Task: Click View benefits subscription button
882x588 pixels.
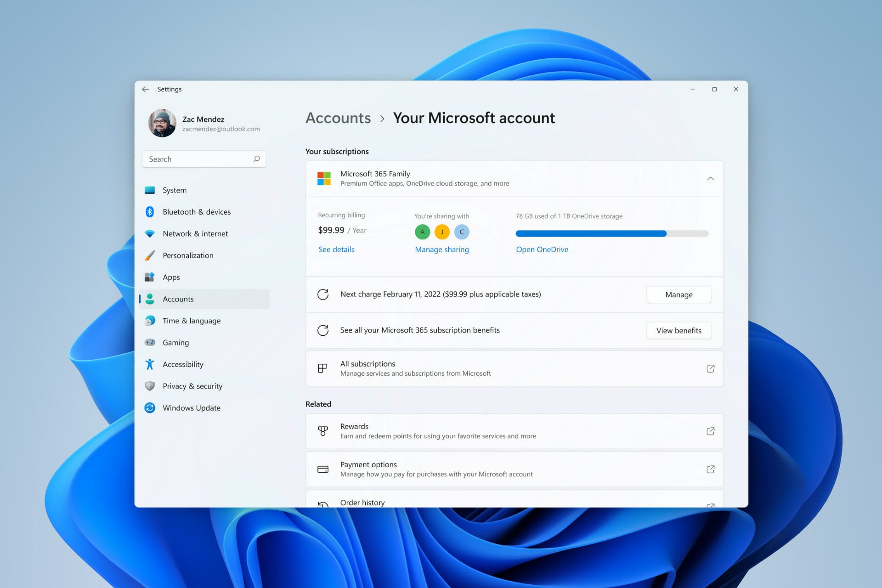Action: pos(678,330)
